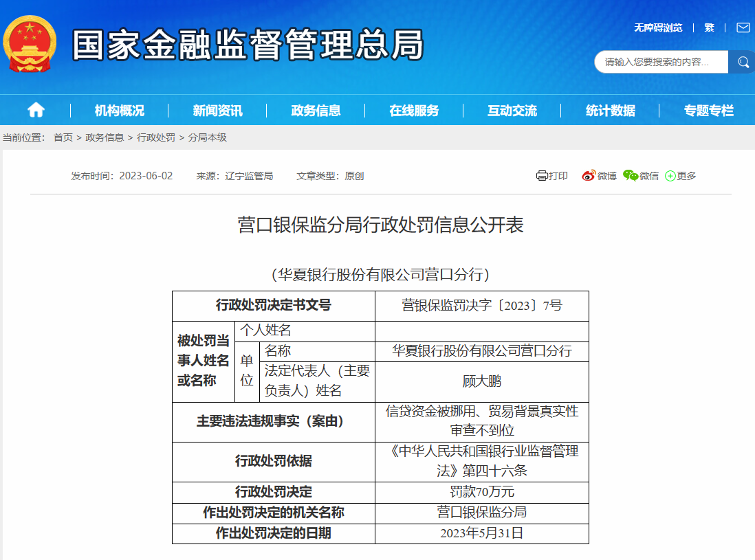The width and height of the screenshot is (755, 560).
Task: Open the 新闻资讯 menu
Action: tap(217, 111)
